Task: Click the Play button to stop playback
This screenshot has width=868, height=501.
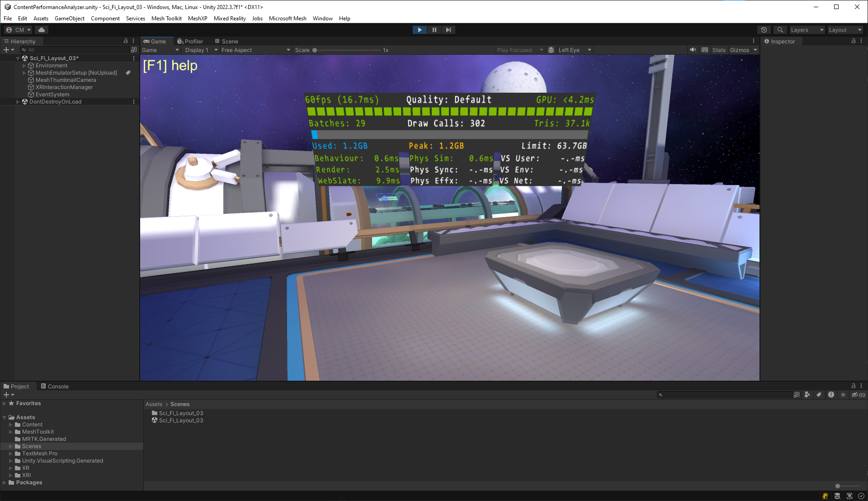Action: [x=420, y=29]
